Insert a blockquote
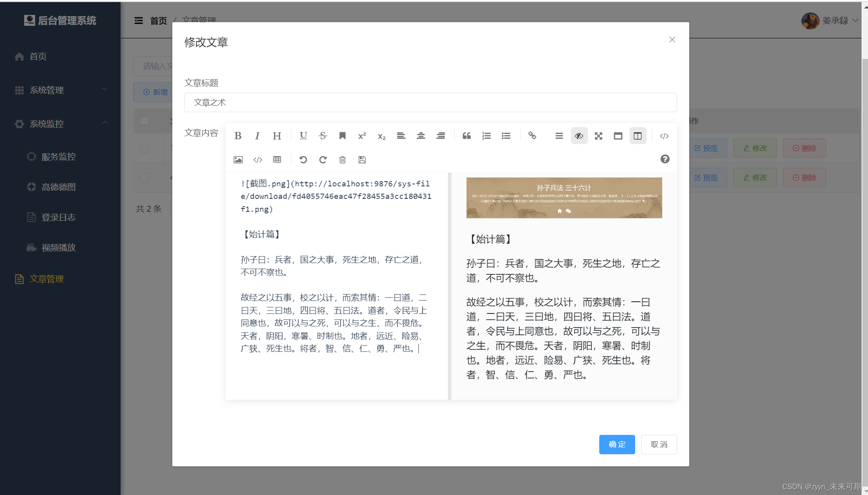This screenshot has width=868, height=495. tap(466, 136)
